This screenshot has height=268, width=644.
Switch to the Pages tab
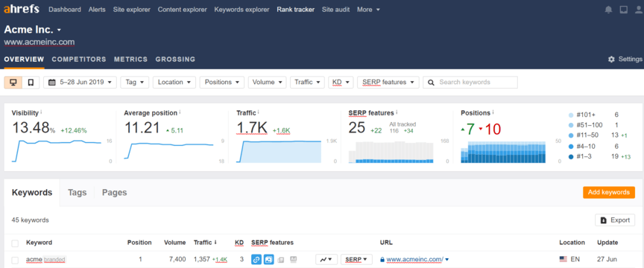[x=114, y=193]
